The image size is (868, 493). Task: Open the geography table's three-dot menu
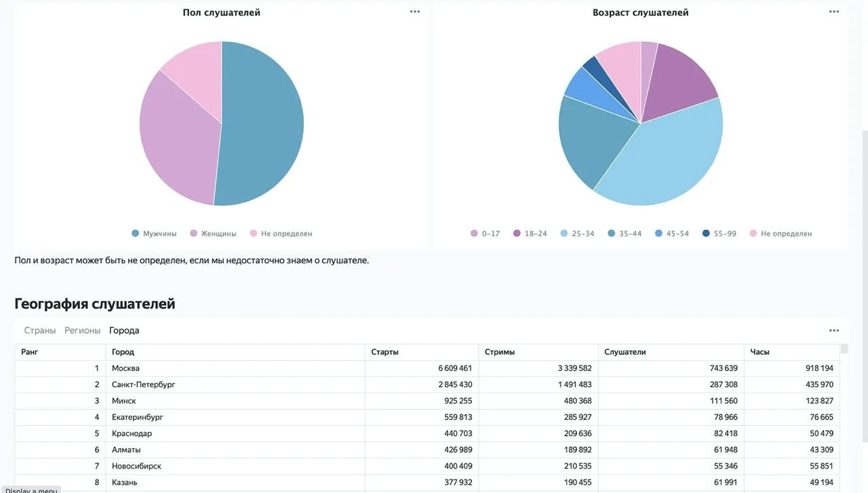tap(834, 331)
